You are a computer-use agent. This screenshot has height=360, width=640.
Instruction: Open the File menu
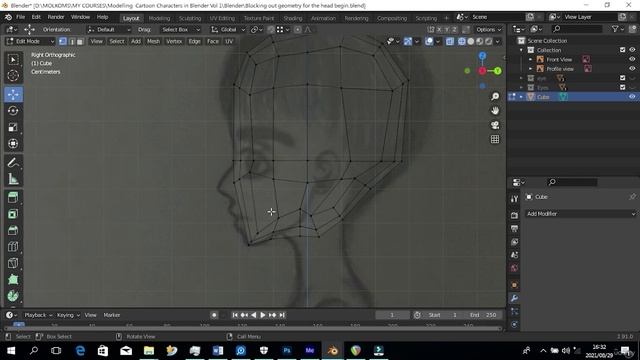click(x=20, y=17)
